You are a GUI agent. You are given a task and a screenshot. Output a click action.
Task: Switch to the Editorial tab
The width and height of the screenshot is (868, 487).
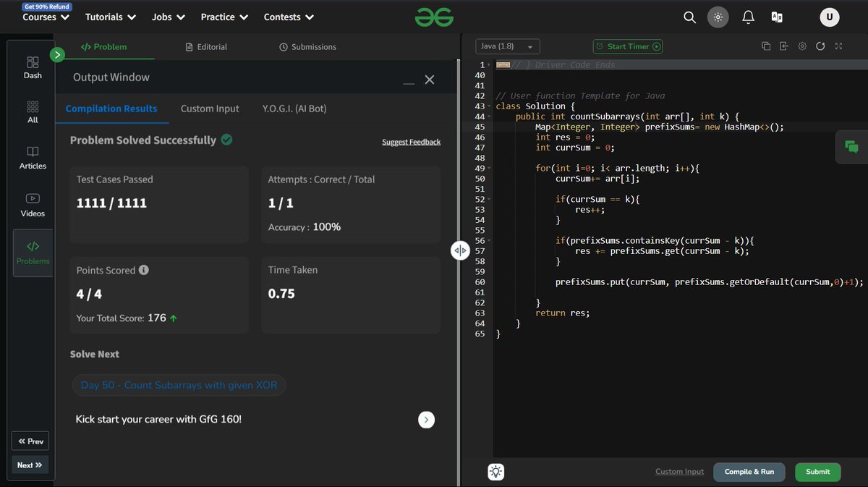pyautogui.click(x=206, y=46)
